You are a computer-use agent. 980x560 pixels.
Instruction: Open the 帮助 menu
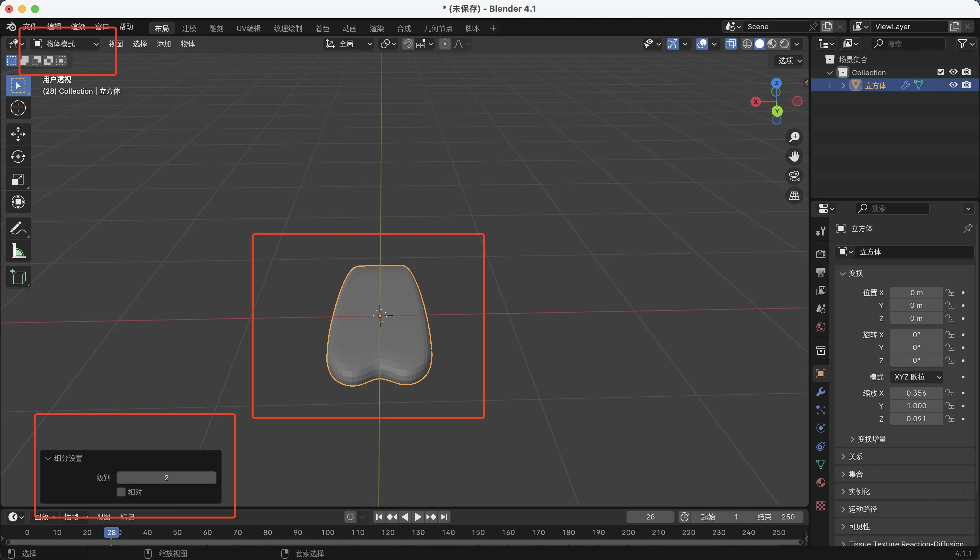[126, 27]
